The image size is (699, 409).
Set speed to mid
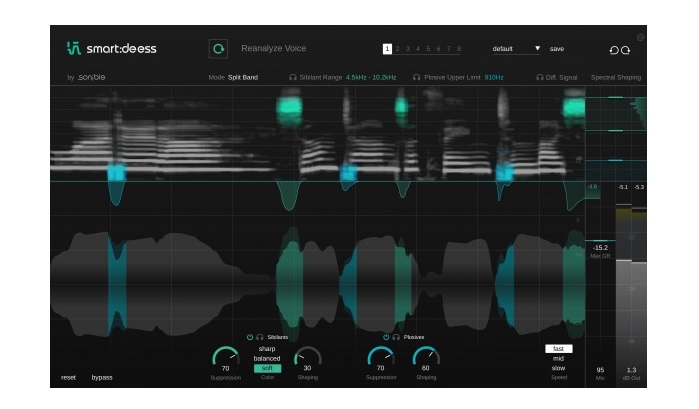click(559, 359)
